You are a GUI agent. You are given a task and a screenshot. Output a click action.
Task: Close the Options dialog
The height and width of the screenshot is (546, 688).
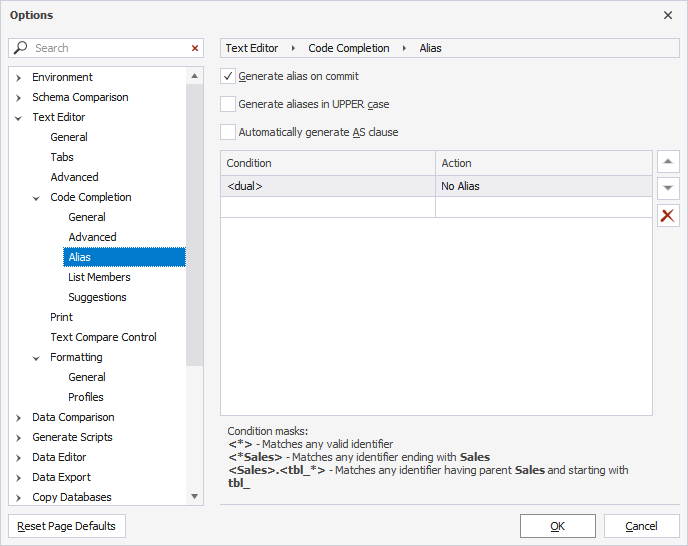click(668, 15)
